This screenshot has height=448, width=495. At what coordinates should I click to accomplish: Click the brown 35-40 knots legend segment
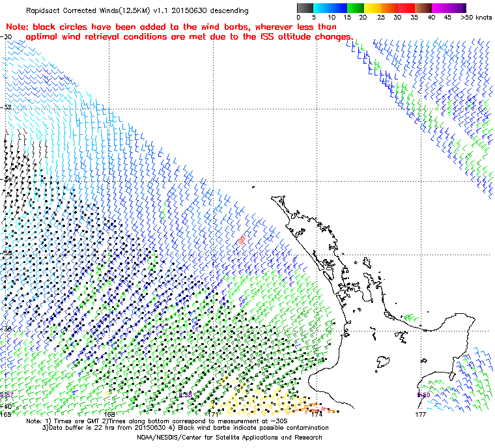point(423,8)
